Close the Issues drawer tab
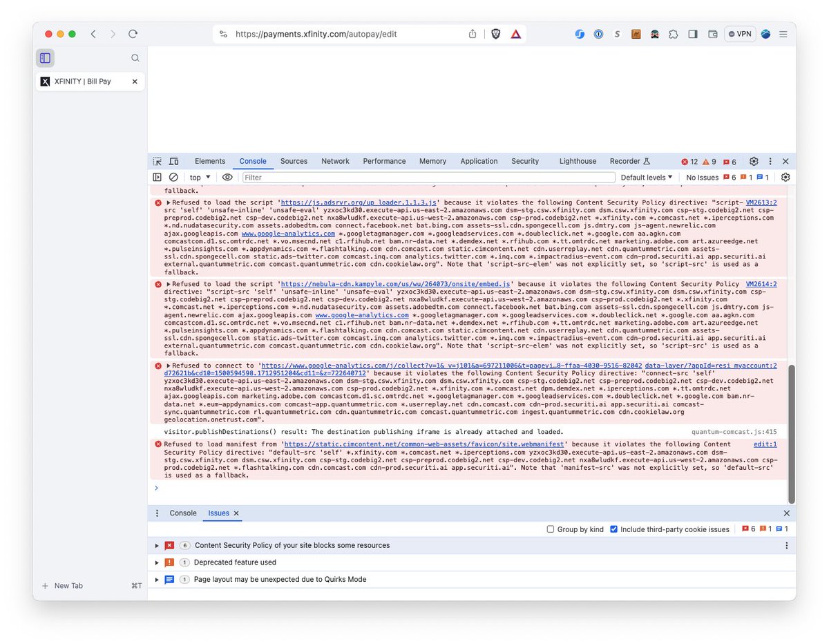Screen dimensions: 829x644 (236, 513)
